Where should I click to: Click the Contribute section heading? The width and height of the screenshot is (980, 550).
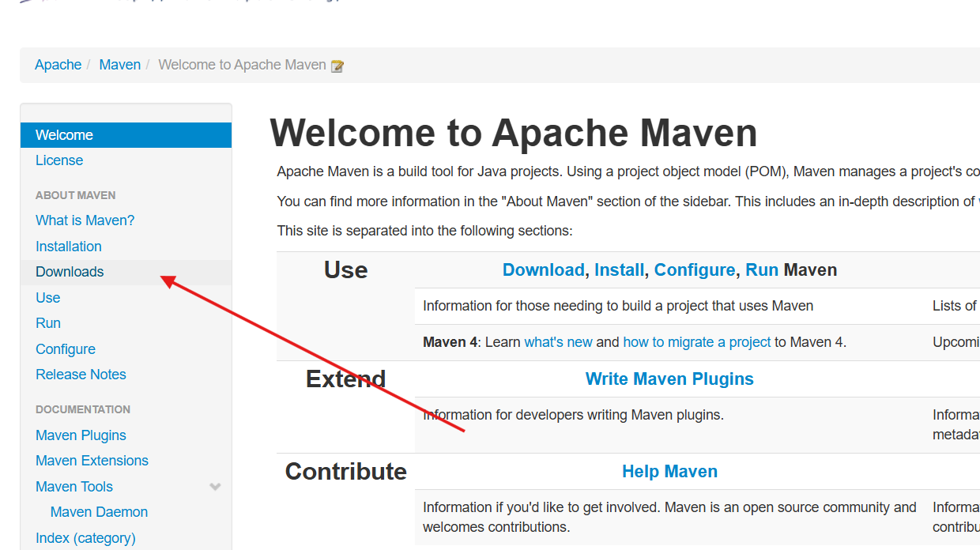tap(345, 472)
